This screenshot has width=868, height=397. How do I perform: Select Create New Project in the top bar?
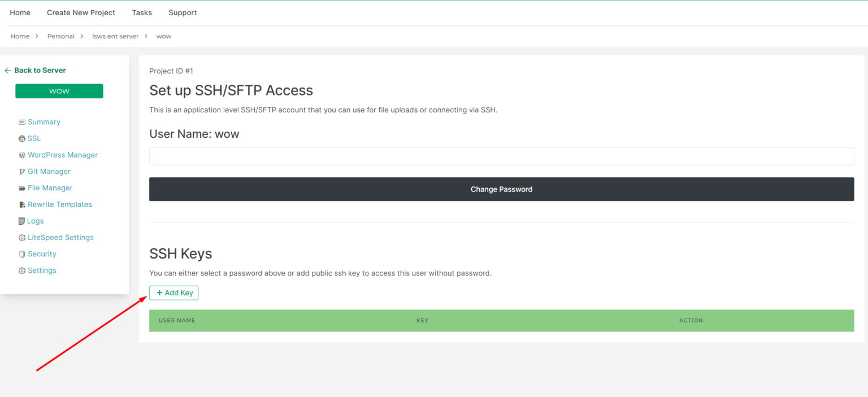tap(81, 12)
